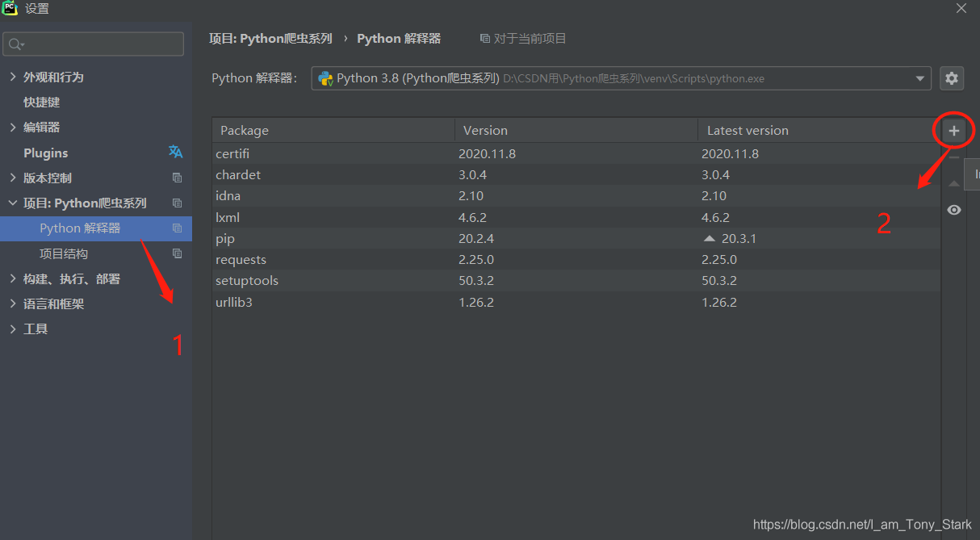Viewport: 980px width, 540px height.
Task: Click the upgrade package up-arrow icon
Action: 954,184
